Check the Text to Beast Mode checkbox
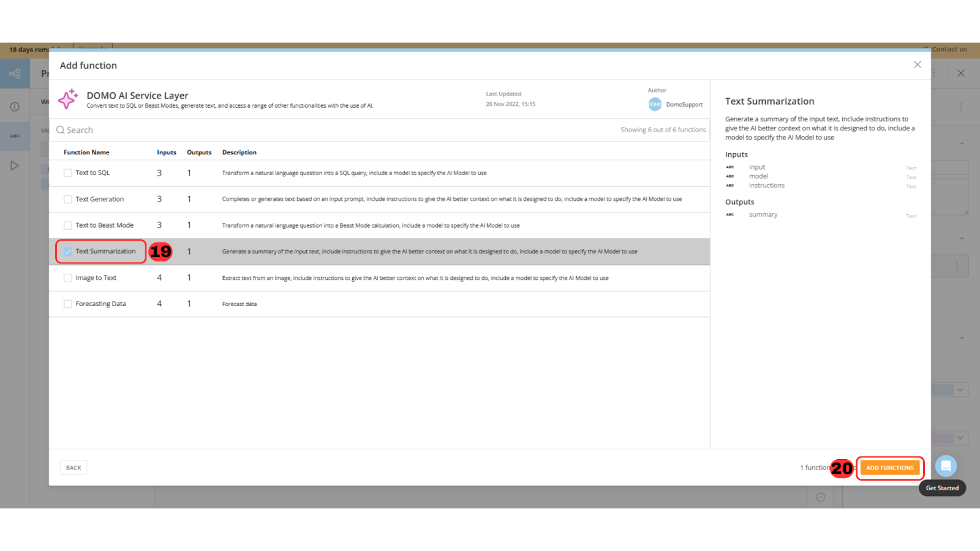 click(68, 225)
